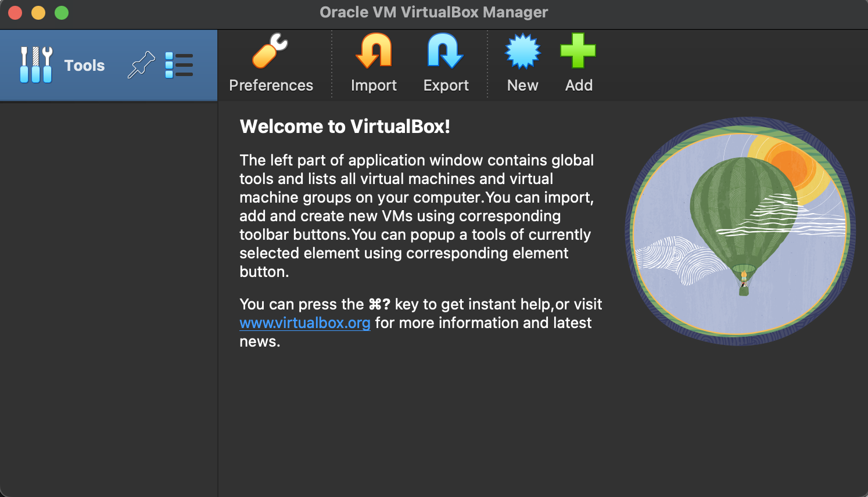Click the hot air balloon illustration
Viewport: 868px width, 497px height.
click(x=740, y=231)
